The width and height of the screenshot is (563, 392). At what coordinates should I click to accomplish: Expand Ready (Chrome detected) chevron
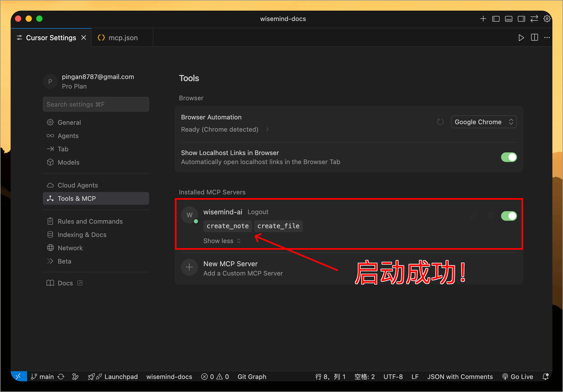click(267, 130)
